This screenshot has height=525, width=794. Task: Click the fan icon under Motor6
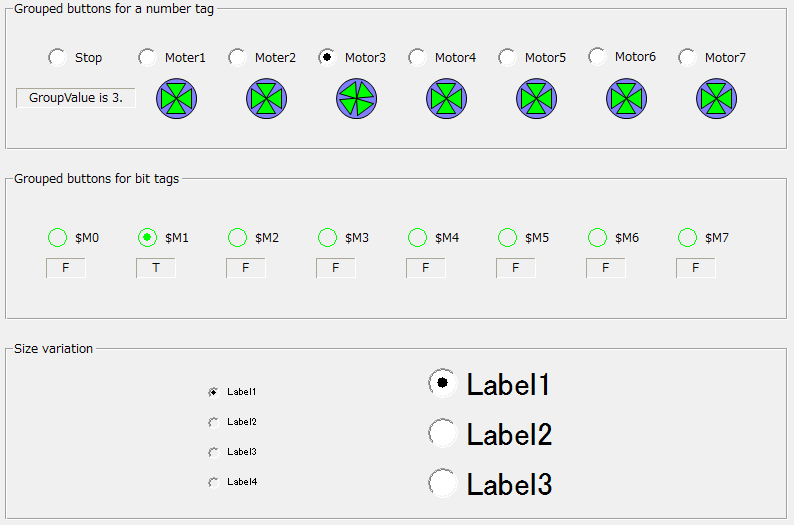point(627,99)
